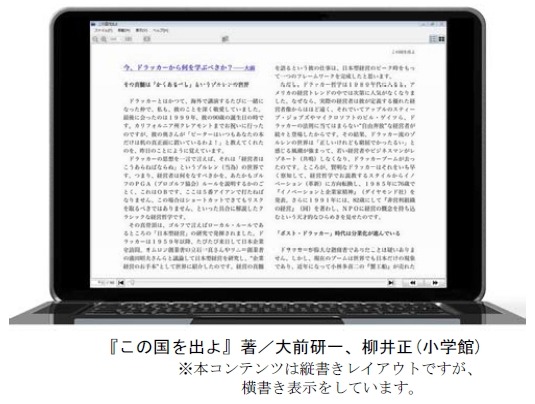
Task: Click the double-arrow forward page button
Action: pyautogui.click(x=435, y=283)
